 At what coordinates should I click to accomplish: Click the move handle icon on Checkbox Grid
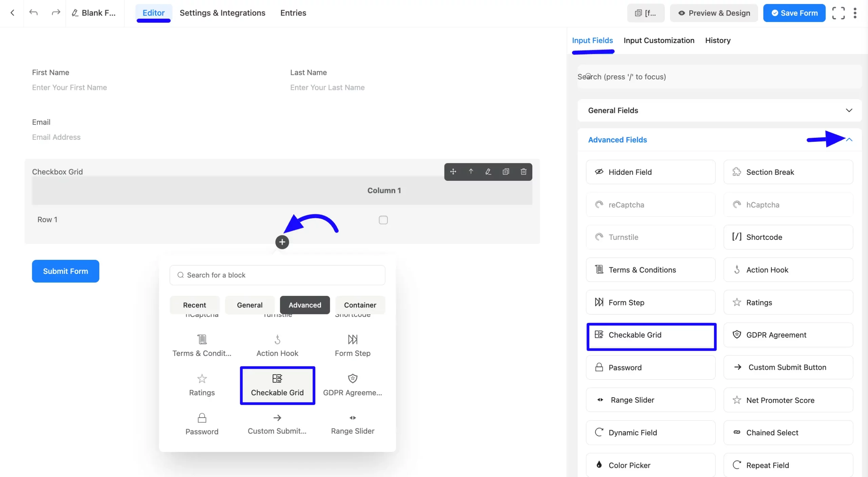click(453, 172)
